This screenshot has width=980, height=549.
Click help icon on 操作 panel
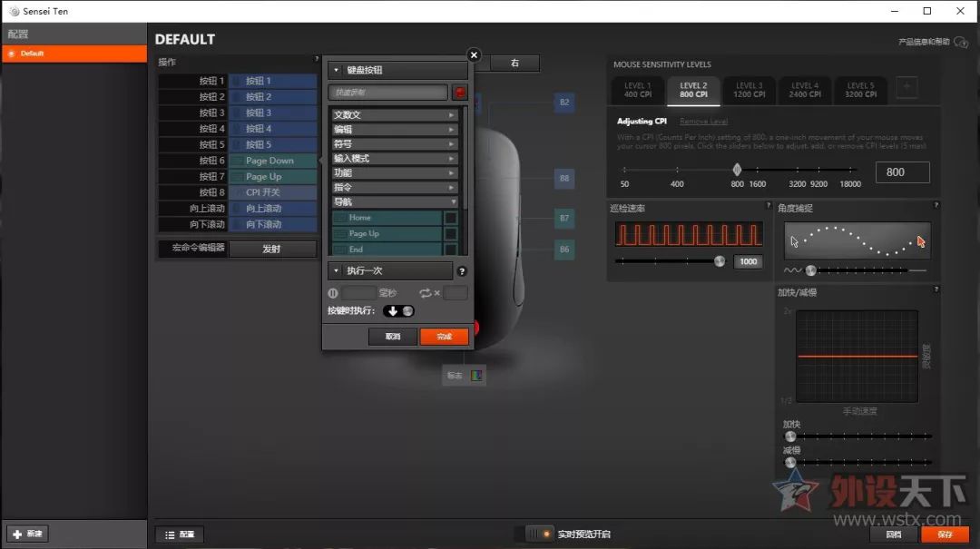pos(317,59)
